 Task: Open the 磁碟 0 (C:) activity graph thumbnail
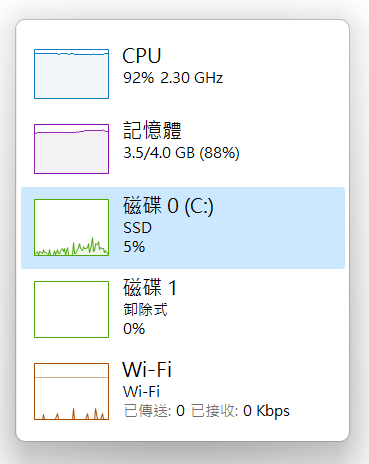coord(71,228)
